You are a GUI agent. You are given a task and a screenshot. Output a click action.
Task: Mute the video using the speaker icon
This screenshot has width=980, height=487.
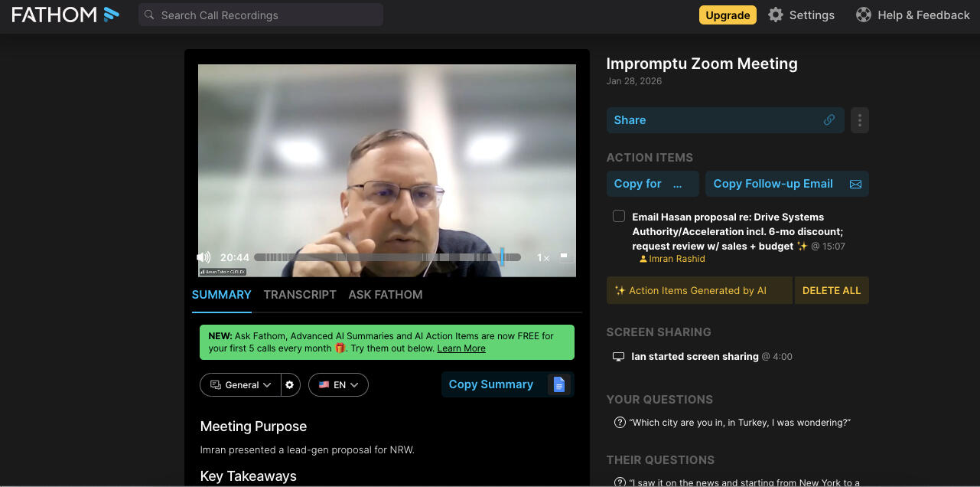coord(203,257)
